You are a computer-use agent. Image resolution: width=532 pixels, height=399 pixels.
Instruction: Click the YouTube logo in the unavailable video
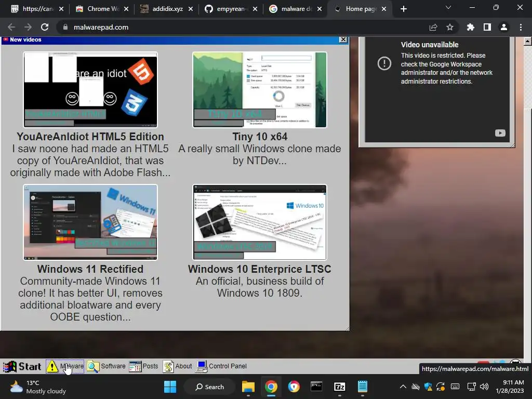tap(500, 133)
